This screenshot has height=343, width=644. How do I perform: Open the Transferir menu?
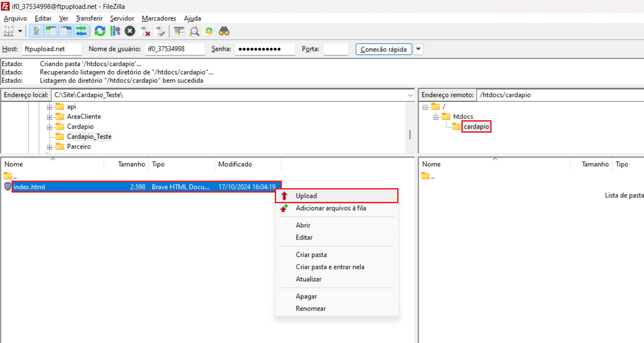[x=89, y=18]
